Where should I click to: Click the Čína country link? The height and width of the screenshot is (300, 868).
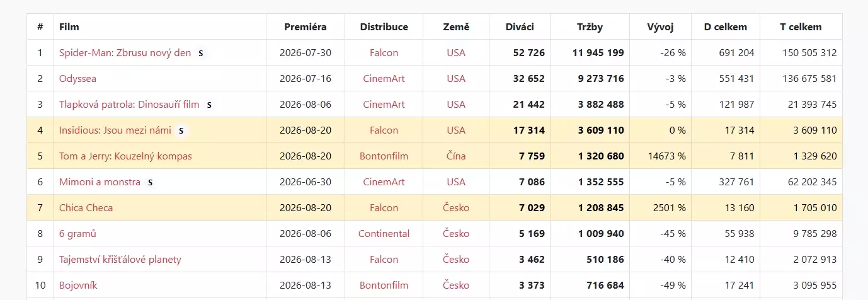(456, 156)
